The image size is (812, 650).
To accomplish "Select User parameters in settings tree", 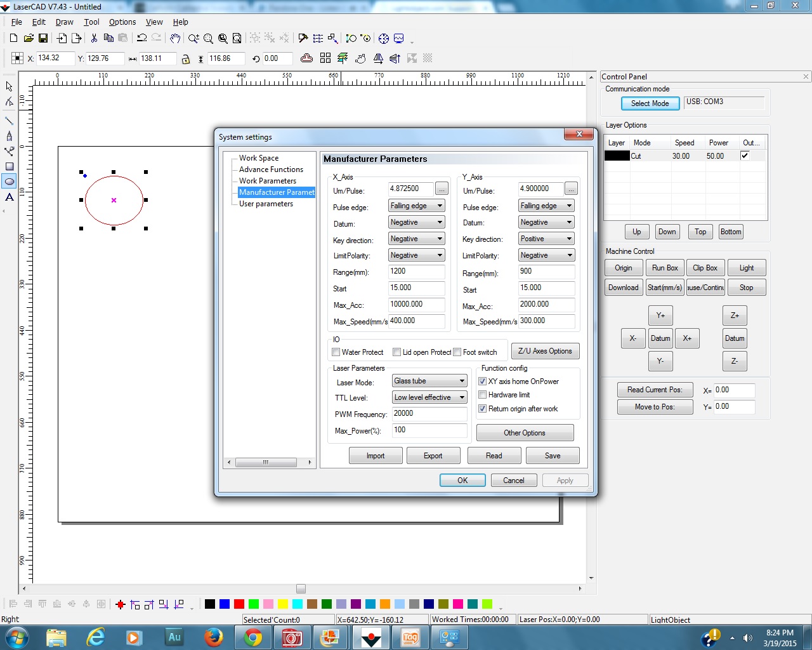I will 266,204.
